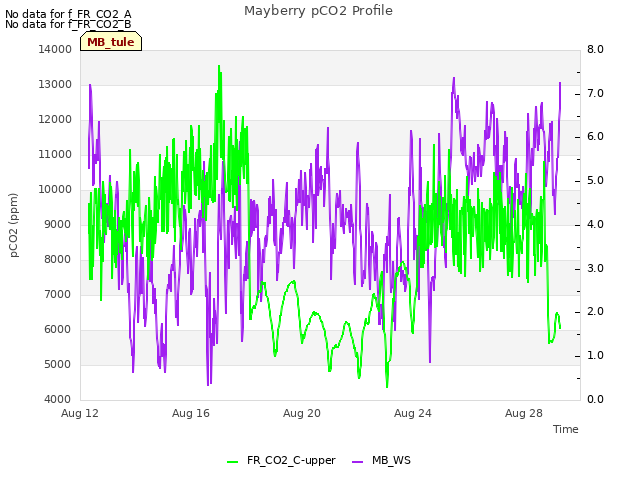Click the purple MB_WS legend swatch
Image resolution: width=640 pixels, height=480 pixels.
[x=357, y=462]
